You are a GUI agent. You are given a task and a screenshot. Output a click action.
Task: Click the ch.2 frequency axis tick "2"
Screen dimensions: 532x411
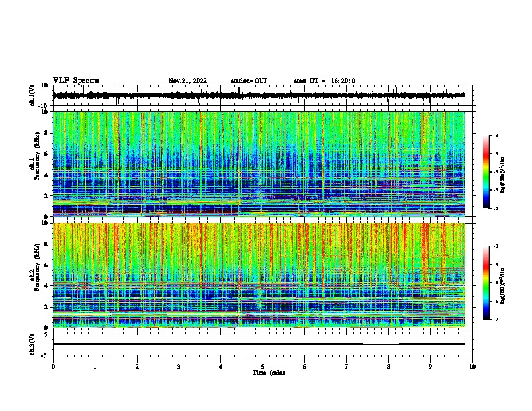pyautogui.click(x=47, y=307)
